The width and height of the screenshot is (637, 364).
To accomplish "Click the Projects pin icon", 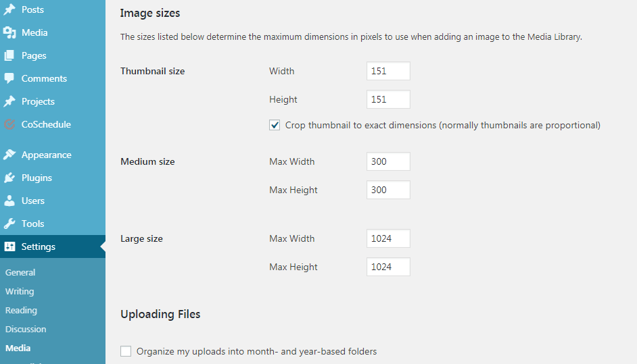I will click(x=9, y=101).
